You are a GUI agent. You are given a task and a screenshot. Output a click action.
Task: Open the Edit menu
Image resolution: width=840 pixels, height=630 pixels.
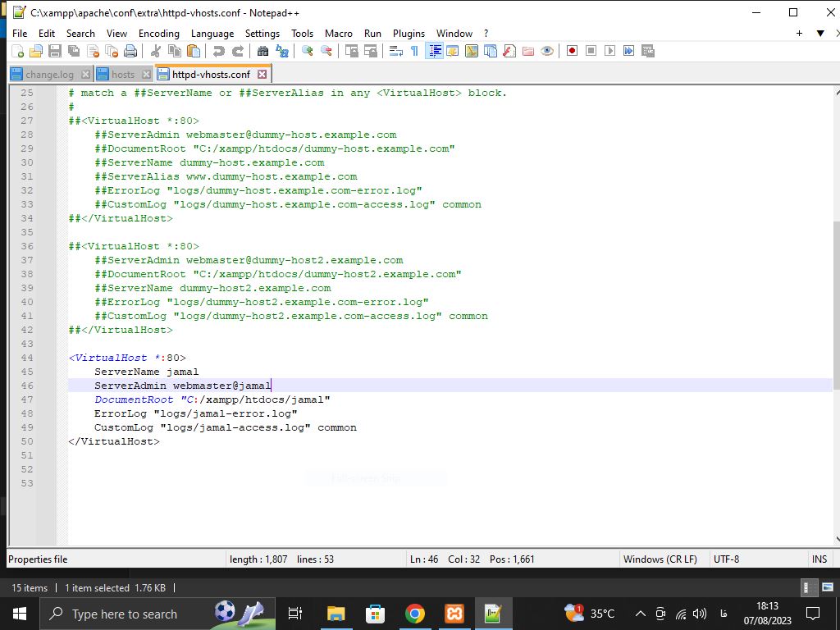(x=47, y=33)
